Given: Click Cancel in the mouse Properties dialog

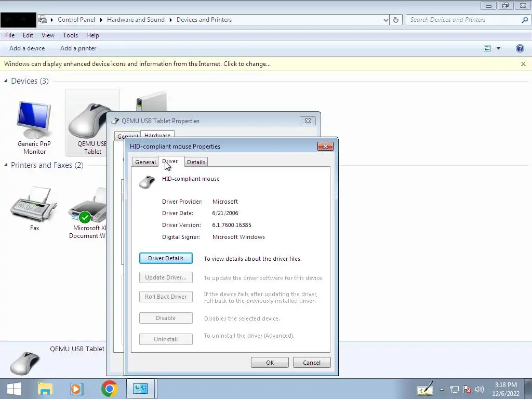Looking at the screenshot, I should point(312,363).
